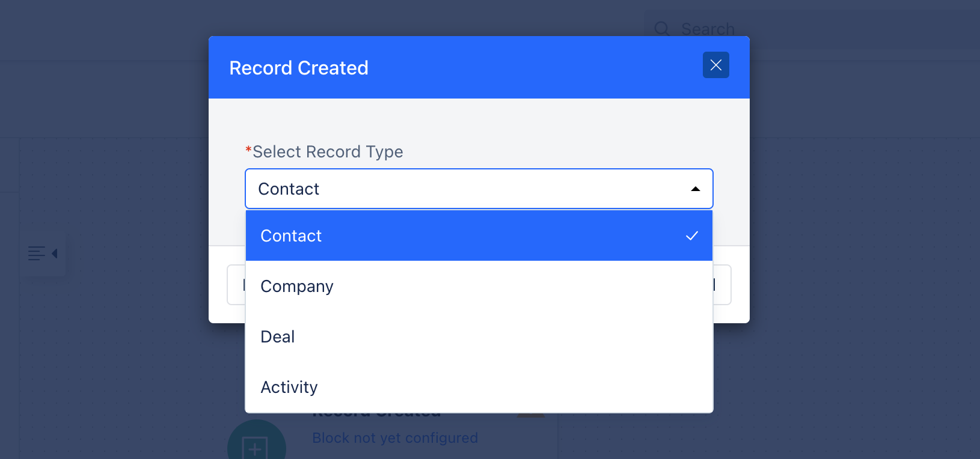Pick Deal as the record type
The height and width of the screenshot is (459, 980).
(479, 336)
